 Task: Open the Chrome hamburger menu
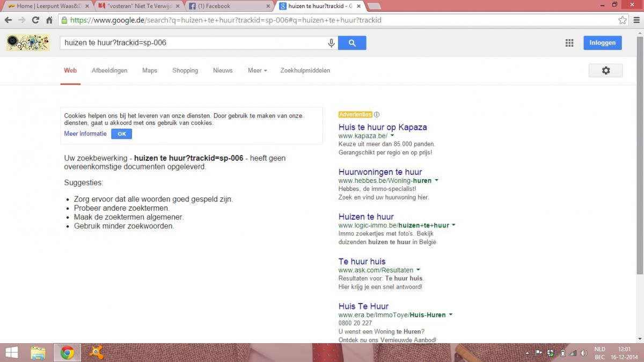coord(636,20)
